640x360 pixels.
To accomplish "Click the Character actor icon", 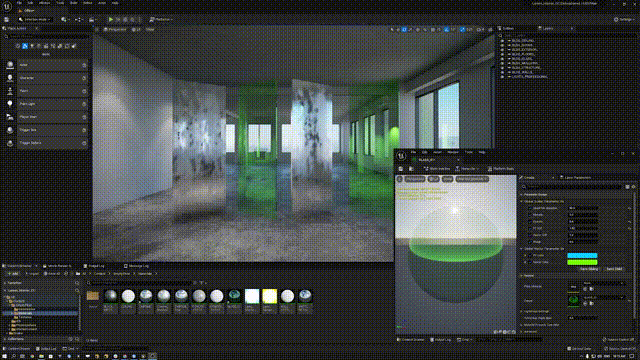I will (10, 78).
